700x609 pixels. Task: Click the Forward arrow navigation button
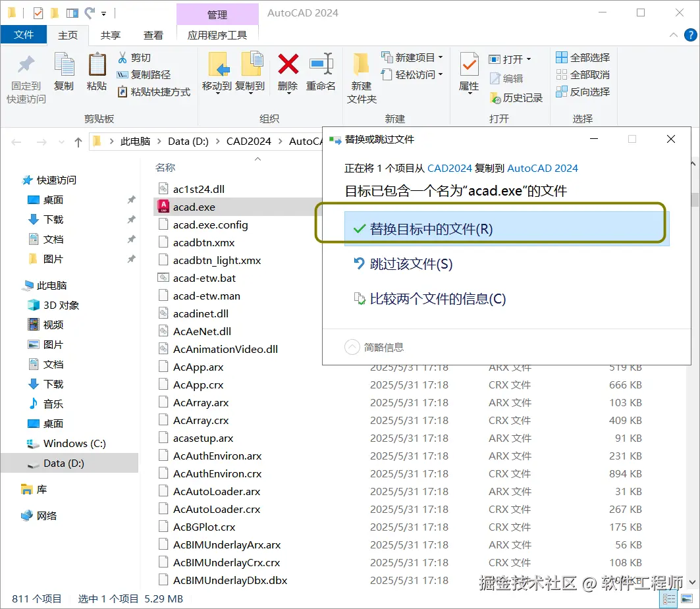pos(41,142)
